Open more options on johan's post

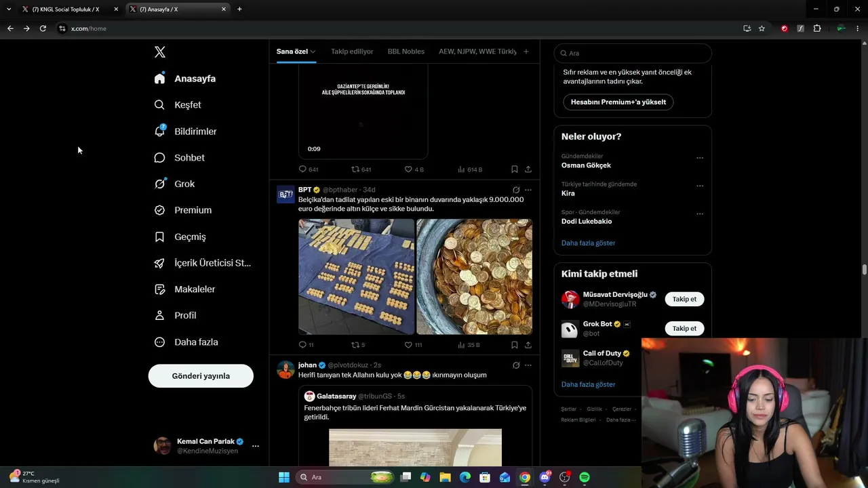pos(528,365)
